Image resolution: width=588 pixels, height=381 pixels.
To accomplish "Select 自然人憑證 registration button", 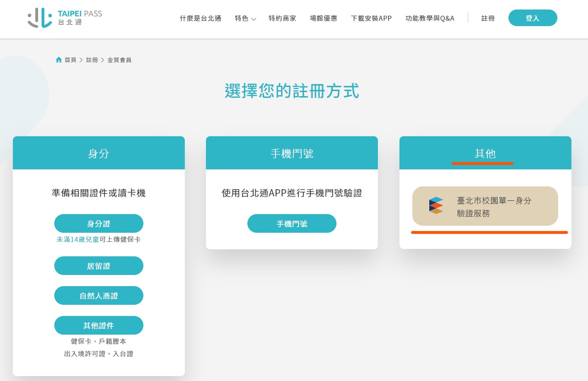I will pos(99,296).
